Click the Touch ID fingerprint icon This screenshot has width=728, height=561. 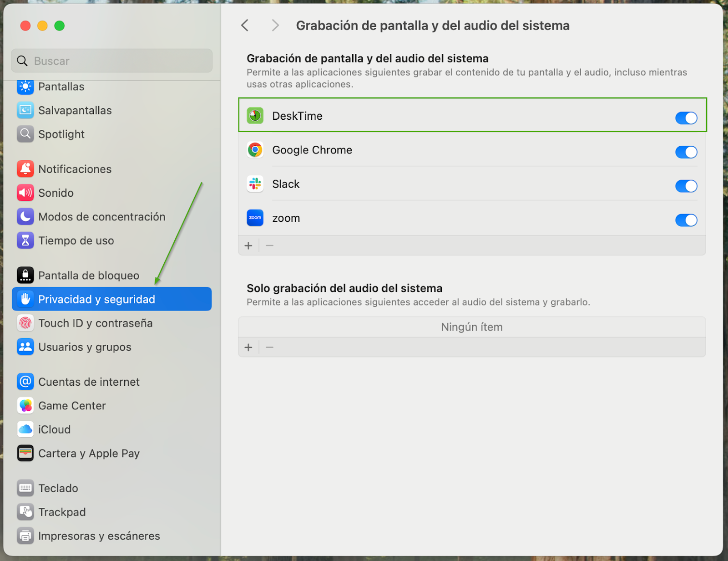coord(25,323)
